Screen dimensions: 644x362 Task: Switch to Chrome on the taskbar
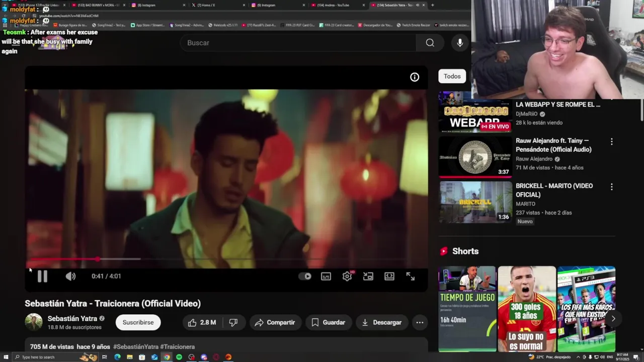167,357
